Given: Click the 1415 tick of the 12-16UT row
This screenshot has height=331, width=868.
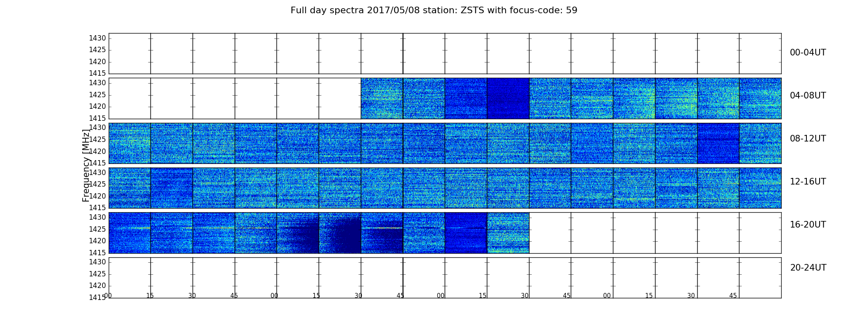Looking at the screenshot, I should point(98,208).
